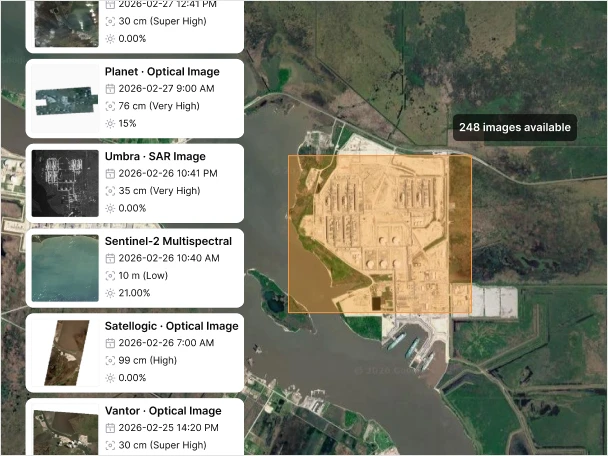
Task: Click the date 2026-02-26 10:40 AM
Action: (169, 258)
